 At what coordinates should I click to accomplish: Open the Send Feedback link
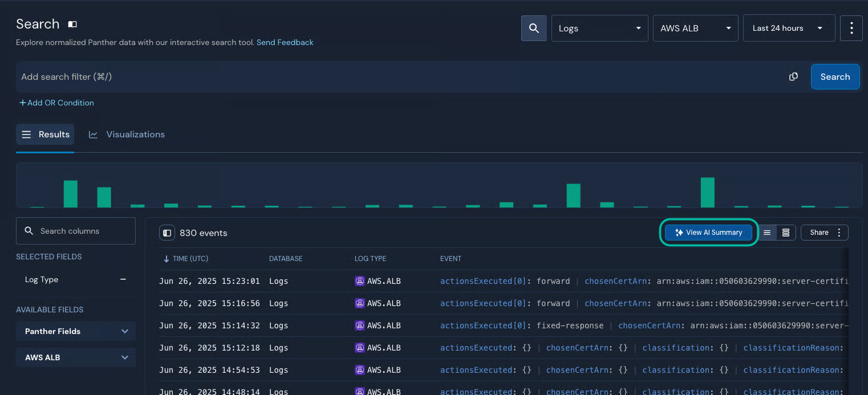click(285, 42)
